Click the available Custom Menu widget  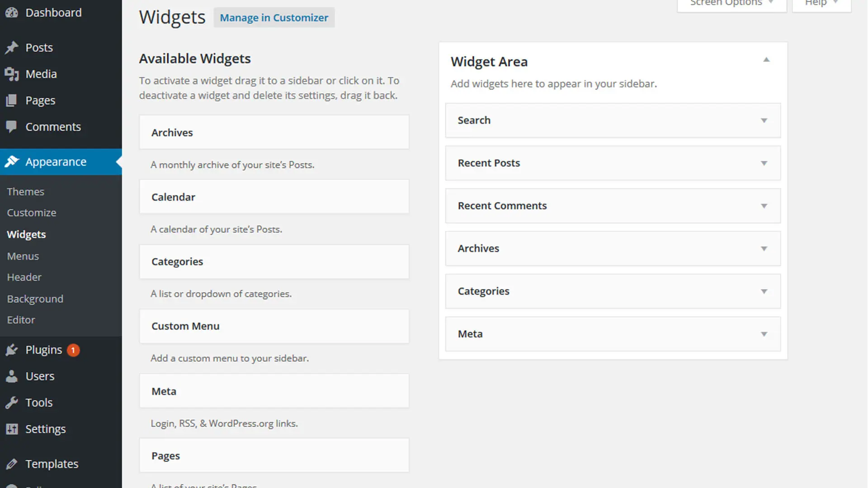(x=274, y=326)
